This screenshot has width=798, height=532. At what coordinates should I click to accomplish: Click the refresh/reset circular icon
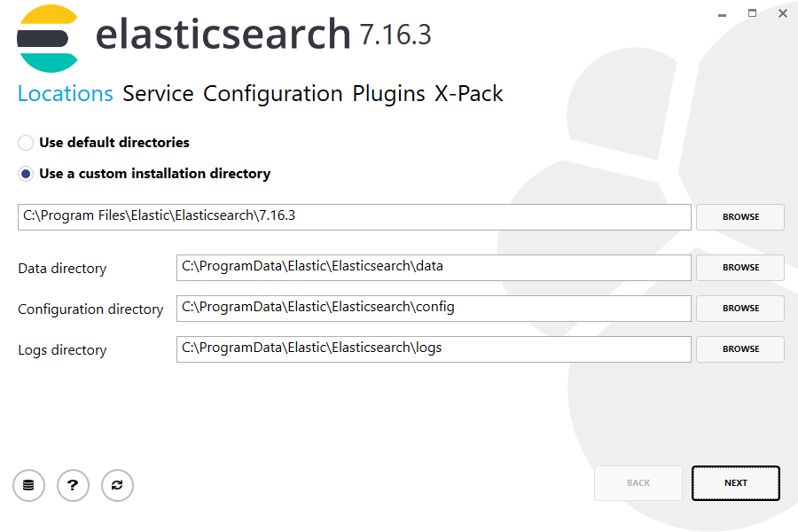tap(117, 485)
